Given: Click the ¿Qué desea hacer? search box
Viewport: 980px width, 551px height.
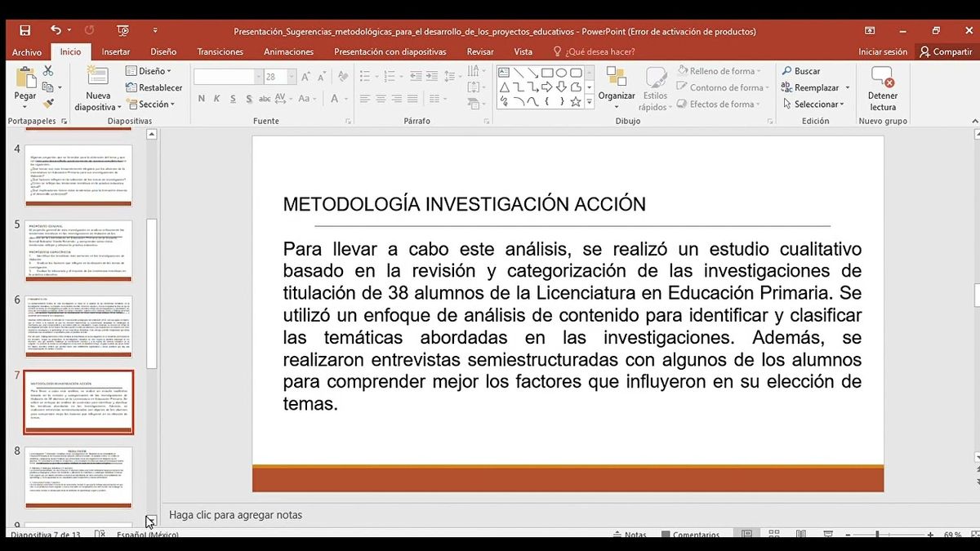Looking at the screenshot, I should (595, 51).
